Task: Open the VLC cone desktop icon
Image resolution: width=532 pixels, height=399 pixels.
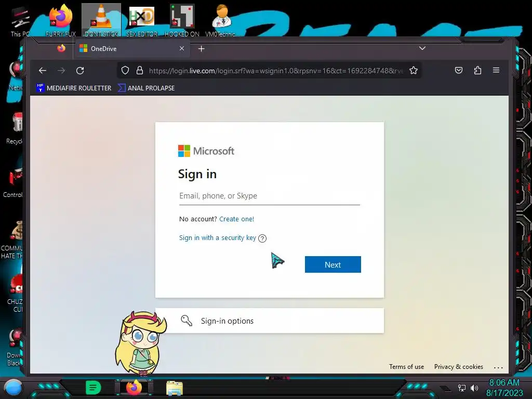Action: [x=101, y=20]
